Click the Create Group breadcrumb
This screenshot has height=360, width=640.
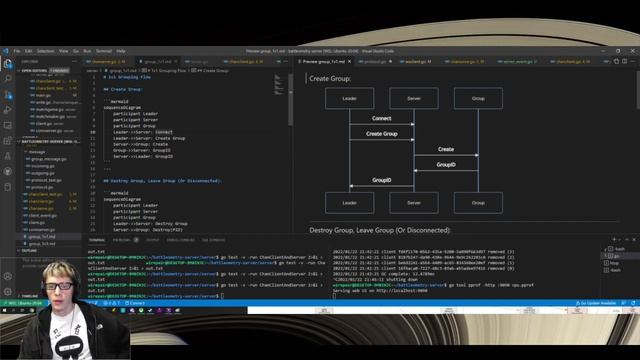[x=211, y=71]
